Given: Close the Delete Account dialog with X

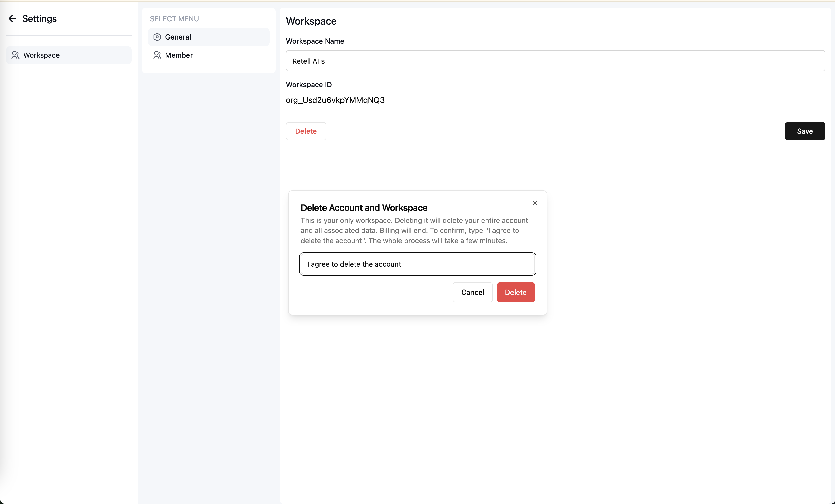Looking at the screenshot, I should point(534,203).
